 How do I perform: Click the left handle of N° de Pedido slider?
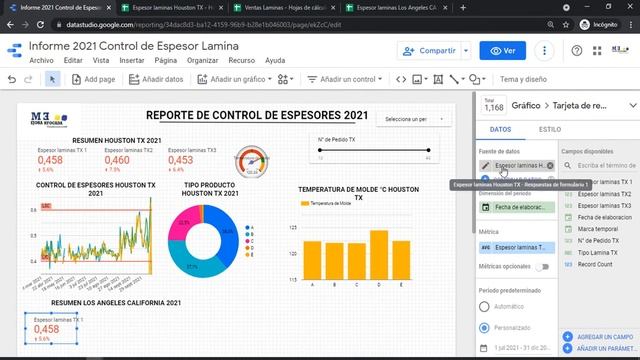click(320, 150)
